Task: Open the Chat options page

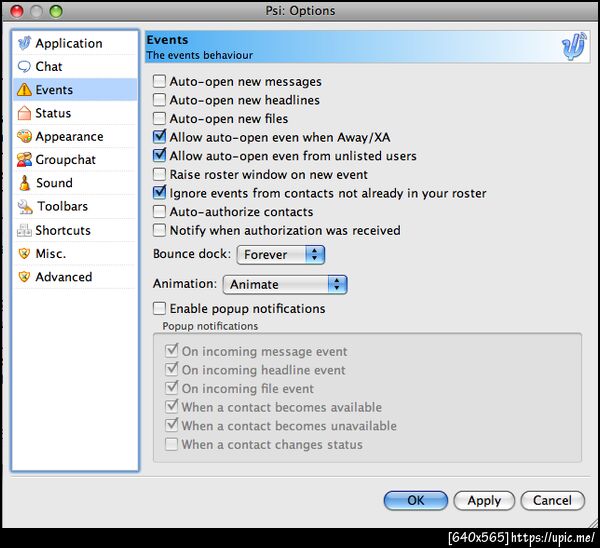Action: (75, 67)
